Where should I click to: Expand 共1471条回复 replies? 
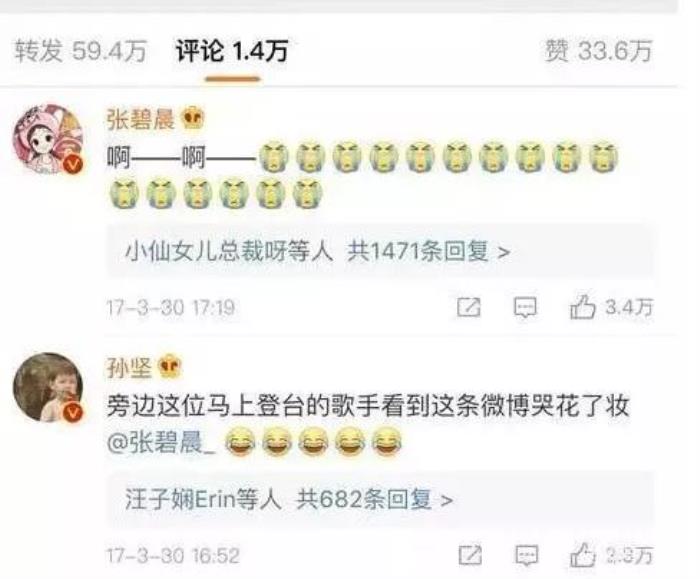pos(429,251)
